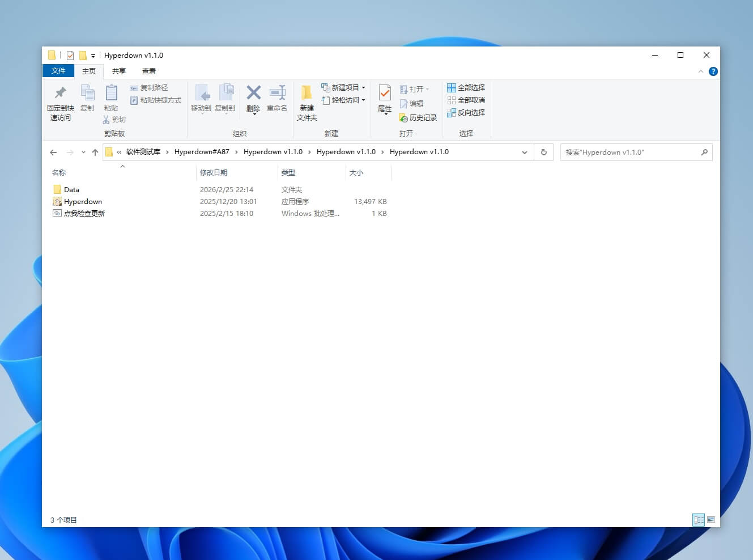
Task: Click the Refresh button beside address bar
Action: pyautogui.click(x=543, y=152)
